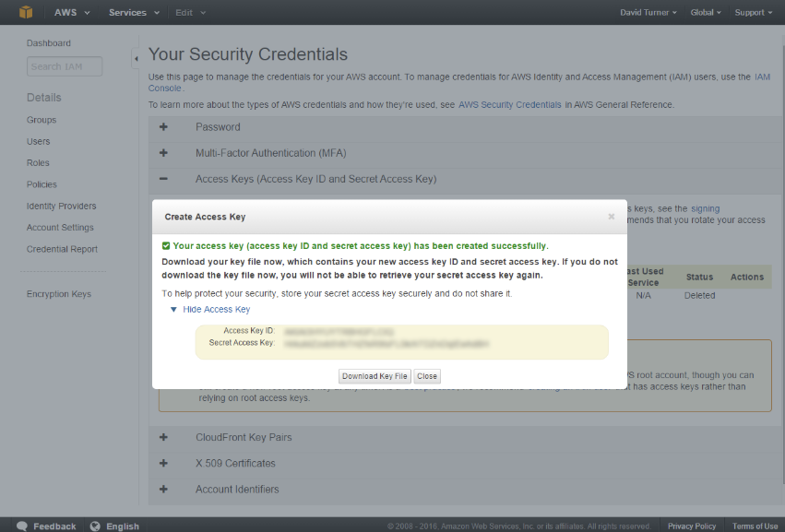Screen dimensions: 785x532
Task: Click the Feedback speech bubble icon
Action: coord(21,526)
